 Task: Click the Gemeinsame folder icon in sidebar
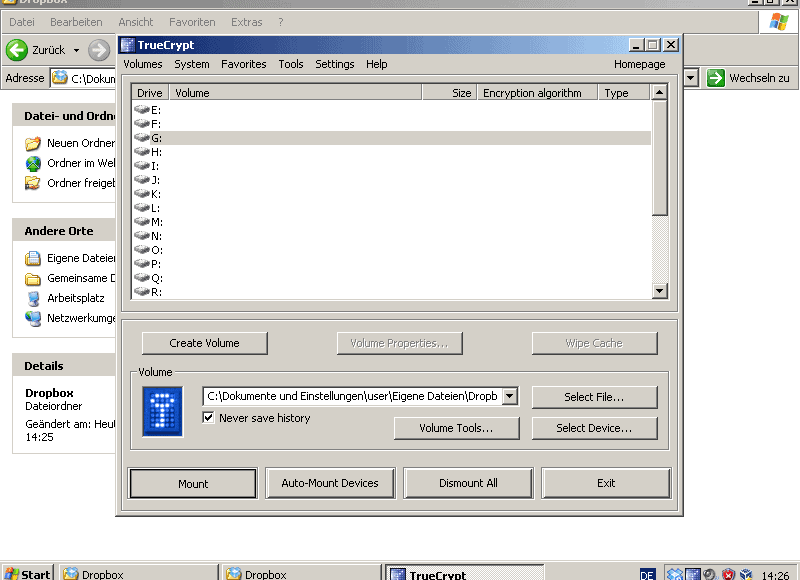click(33, 279)
